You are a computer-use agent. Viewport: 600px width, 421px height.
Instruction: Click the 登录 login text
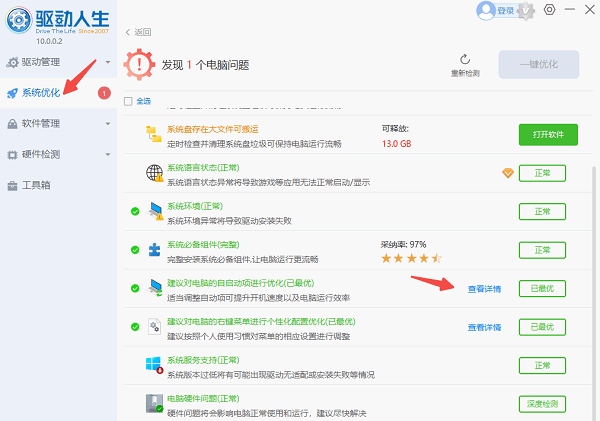505,11
